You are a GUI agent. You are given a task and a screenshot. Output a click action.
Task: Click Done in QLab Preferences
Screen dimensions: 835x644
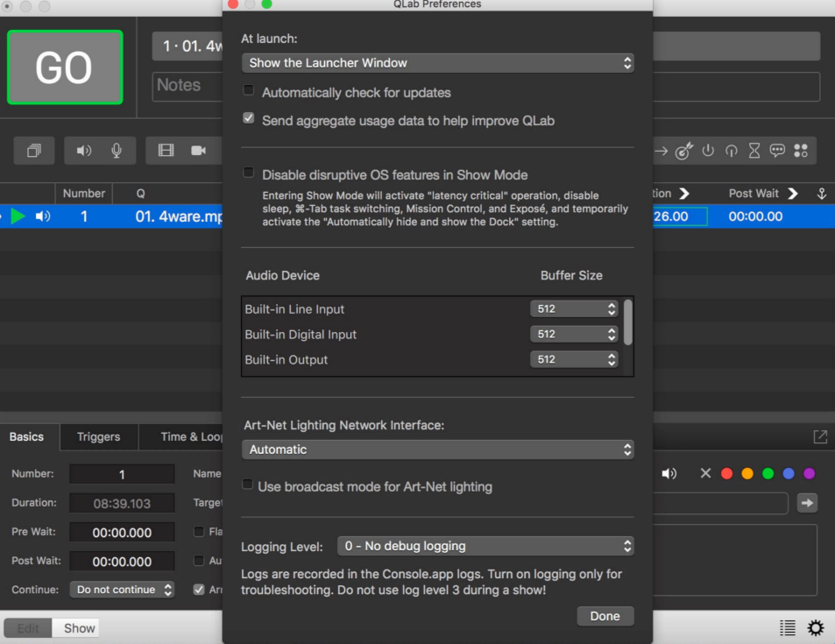coord(605,616)
